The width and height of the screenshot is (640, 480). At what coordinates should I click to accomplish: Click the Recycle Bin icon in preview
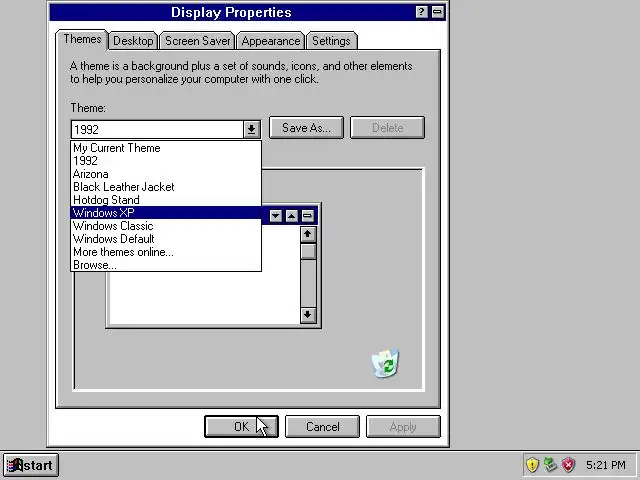(385, 363)
